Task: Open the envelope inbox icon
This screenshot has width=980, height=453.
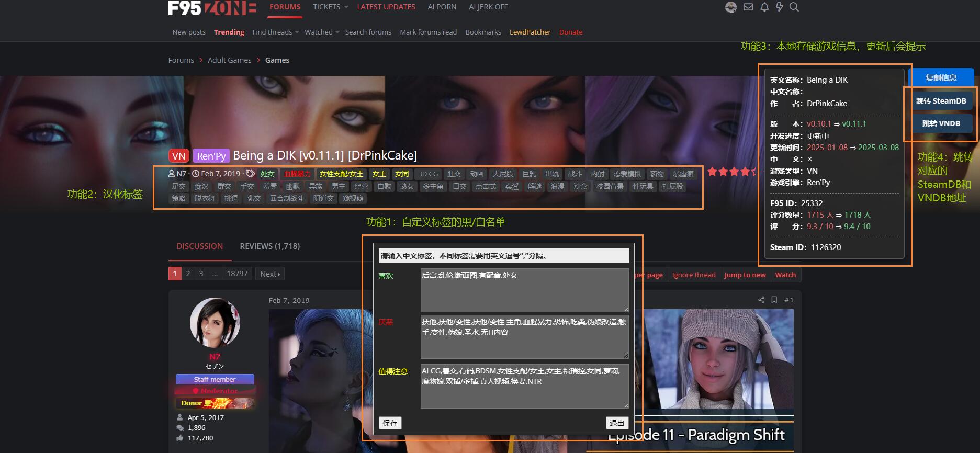Action: pyautogui.click(x=748, y=7)
